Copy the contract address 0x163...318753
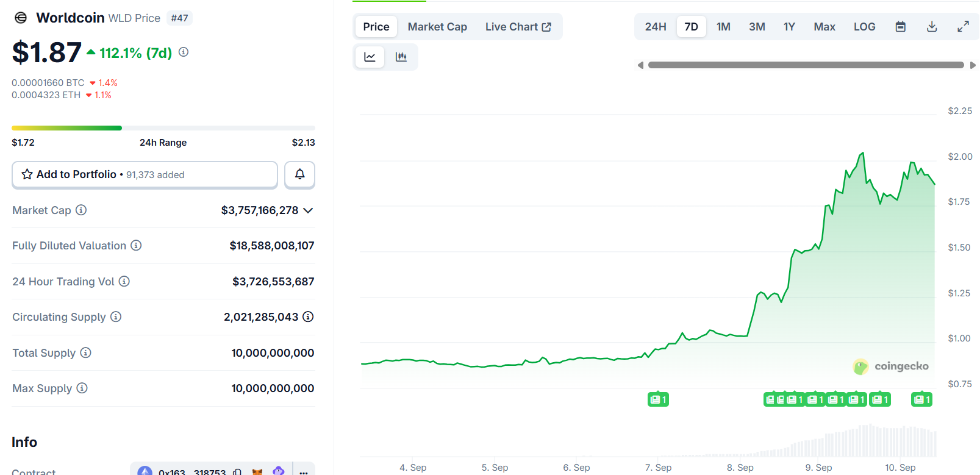The height and width of the screenshot is (475, 980). tap(237, 473)
